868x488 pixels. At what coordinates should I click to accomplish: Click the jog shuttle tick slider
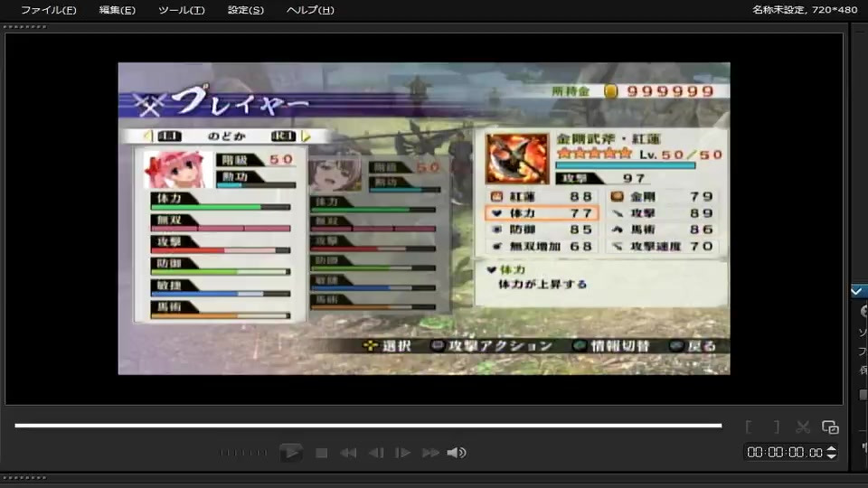pyautogui.click(x=243, y=453)
